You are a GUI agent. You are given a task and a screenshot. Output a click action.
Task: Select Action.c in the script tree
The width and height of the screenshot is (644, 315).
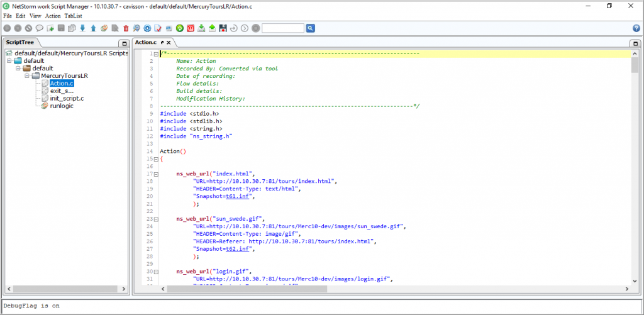(x=62, y=84)
